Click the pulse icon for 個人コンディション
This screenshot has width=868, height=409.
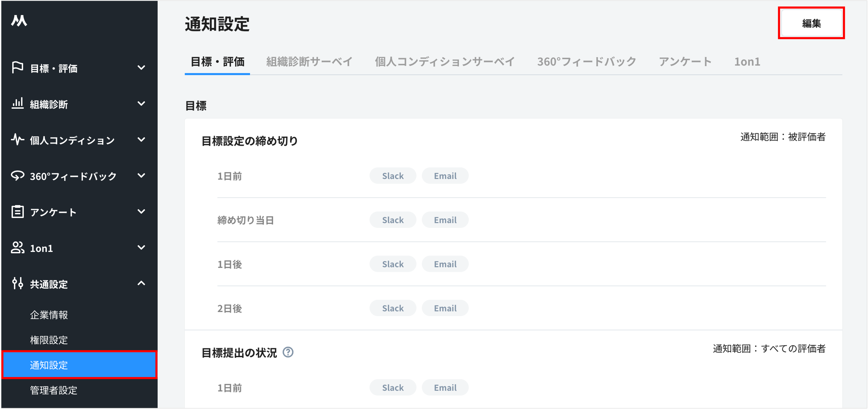click(17, 139)
